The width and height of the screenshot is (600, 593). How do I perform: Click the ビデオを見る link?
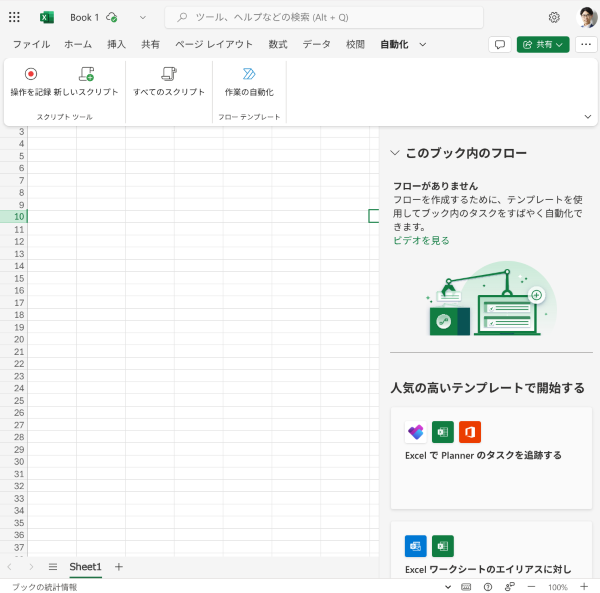pyautogui.click(x=421, y=240)
